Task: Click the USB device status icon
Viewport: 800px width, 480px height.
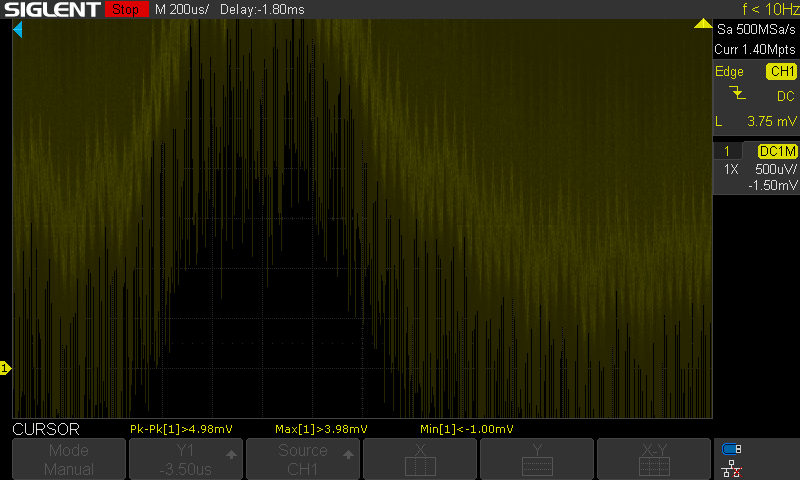Action: pos(732,449)
